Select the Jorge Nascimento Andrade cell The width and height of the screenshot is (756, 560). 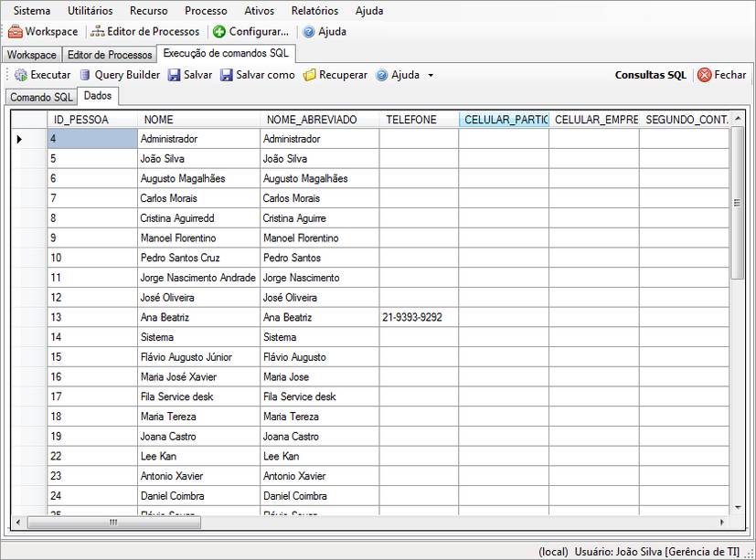point(198,278)
